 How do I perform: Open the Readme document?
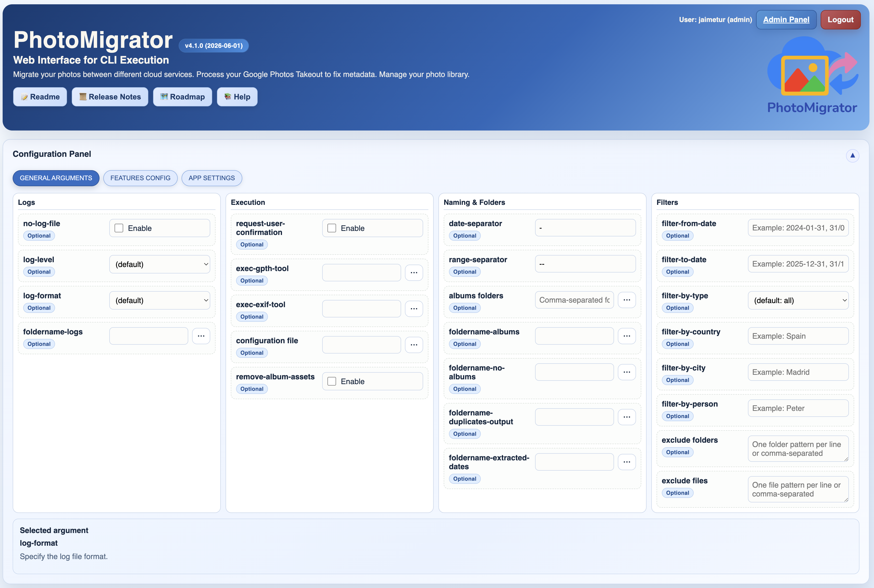(x=40, y=97)
